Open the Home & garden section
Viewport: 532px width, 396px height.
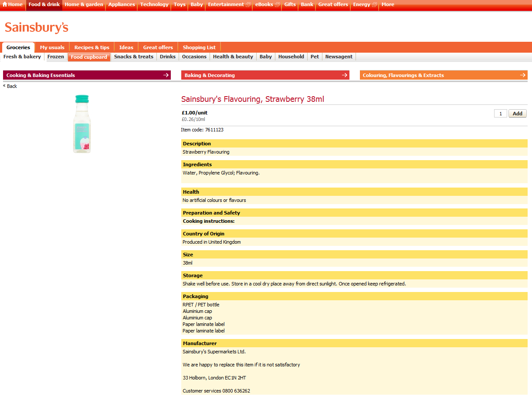[84, 4]
